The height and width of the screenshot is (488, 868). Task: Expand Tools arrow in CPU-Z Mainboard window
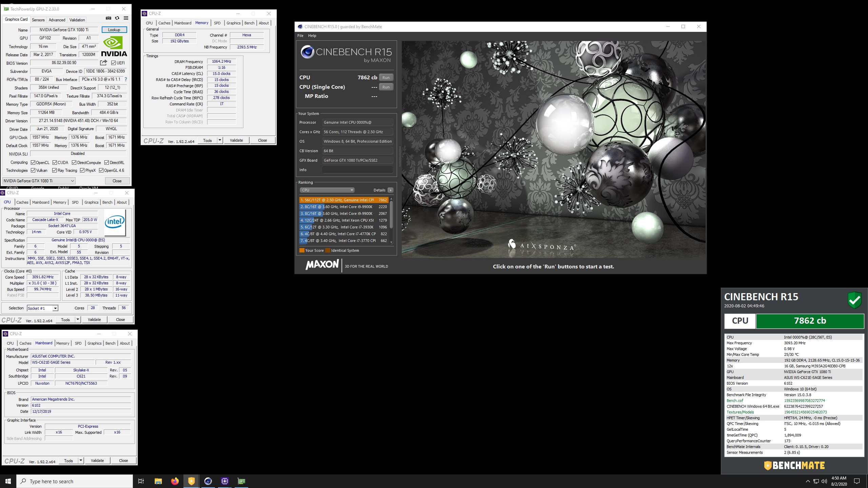81,461
